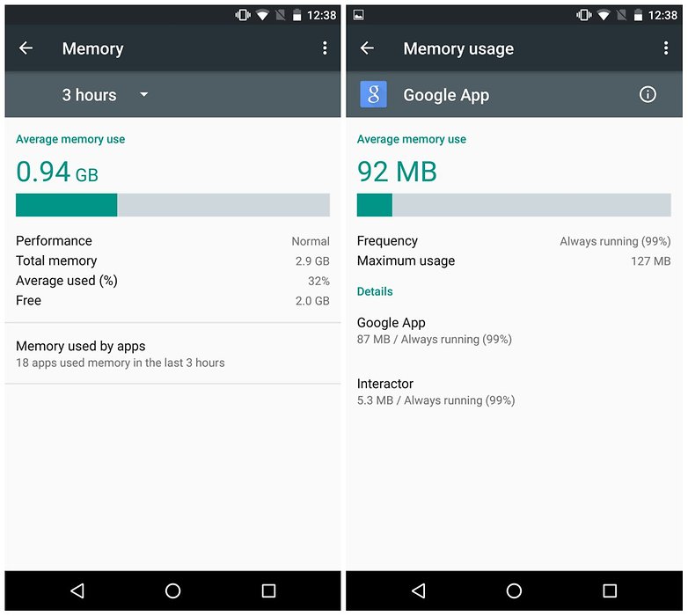688x616 pixels.
Task: Open overflow menu on Memory usage screen
Action: [x=666, y=48]
